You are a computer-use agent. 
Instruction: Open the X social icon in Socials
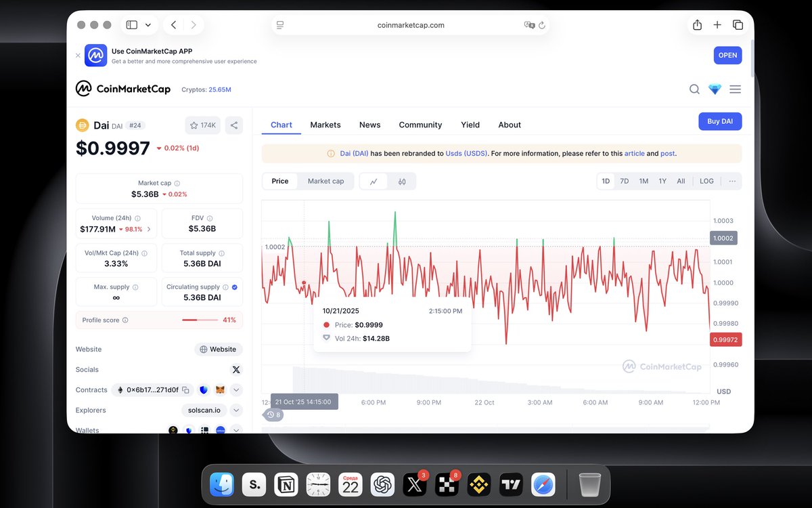[236, 370]
